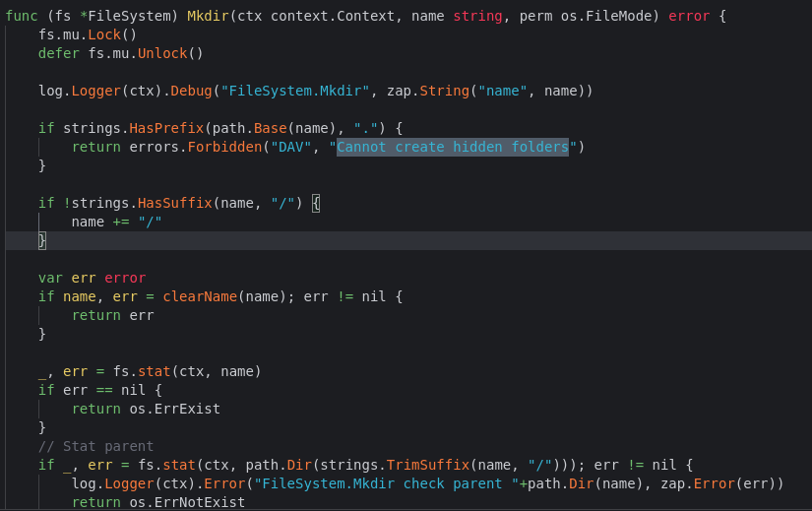Click the context.Context parameter type
This screenshot has width=812, height=511.
(333, 16)
